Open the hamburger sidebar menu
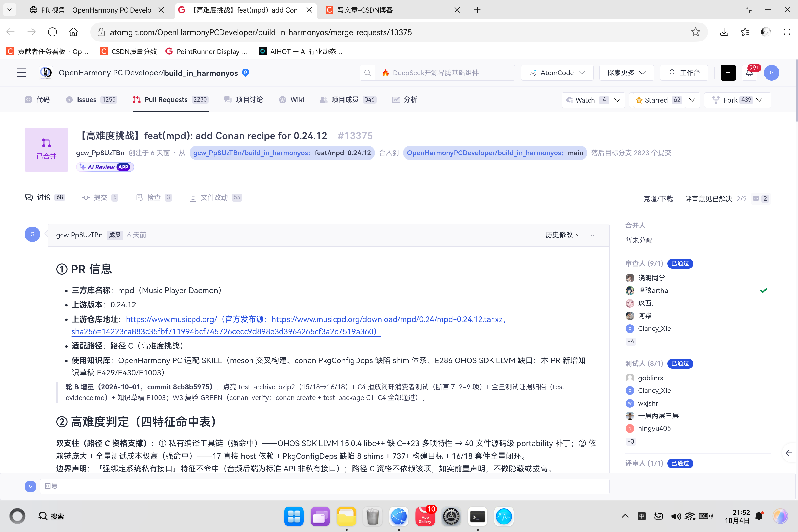This screenshot has width=798, height=532. 21,73
